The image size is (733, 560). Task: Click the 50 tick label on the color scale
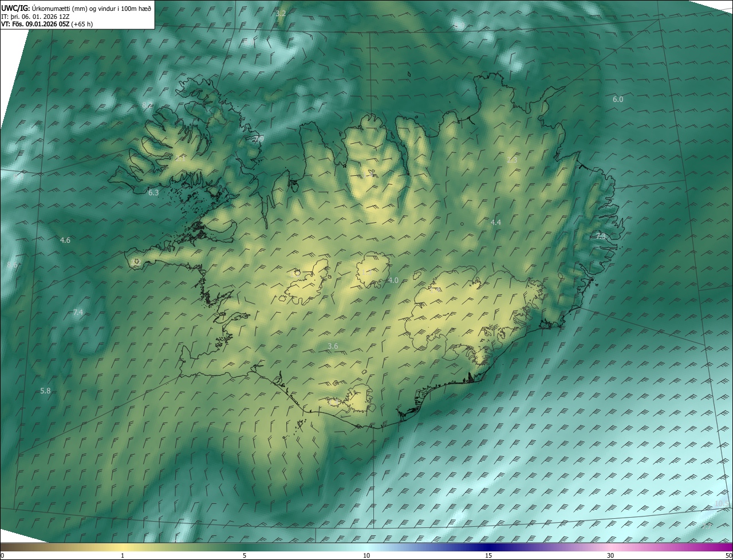[x=728, y=555]
